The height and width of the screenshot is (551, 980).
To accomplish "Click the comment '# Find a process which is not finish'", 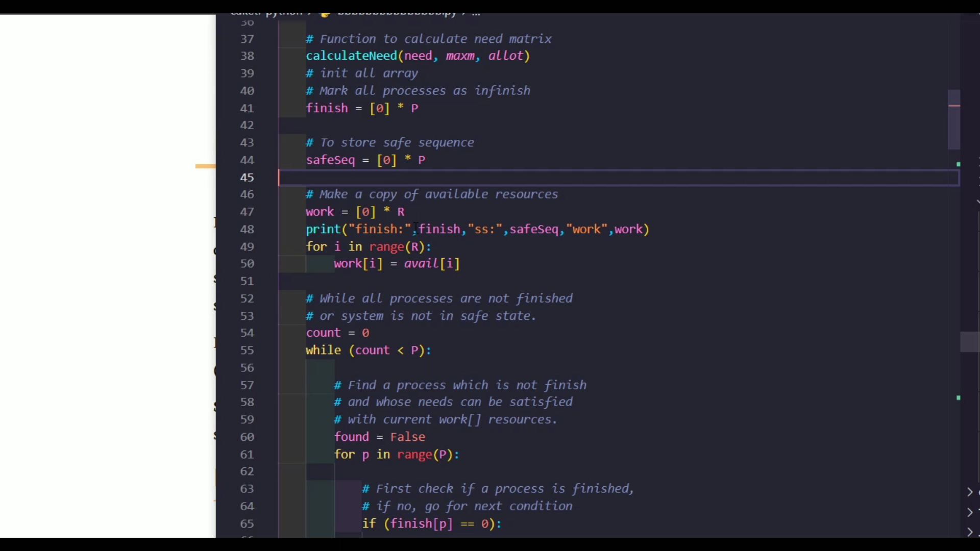I will [x=460, y=385].
